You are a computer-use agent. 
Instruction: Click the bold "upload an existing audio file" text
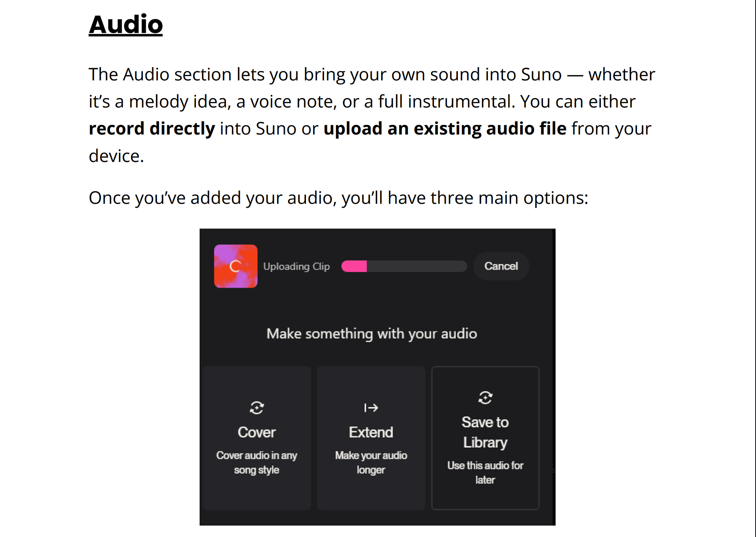[x=445, y=129]
